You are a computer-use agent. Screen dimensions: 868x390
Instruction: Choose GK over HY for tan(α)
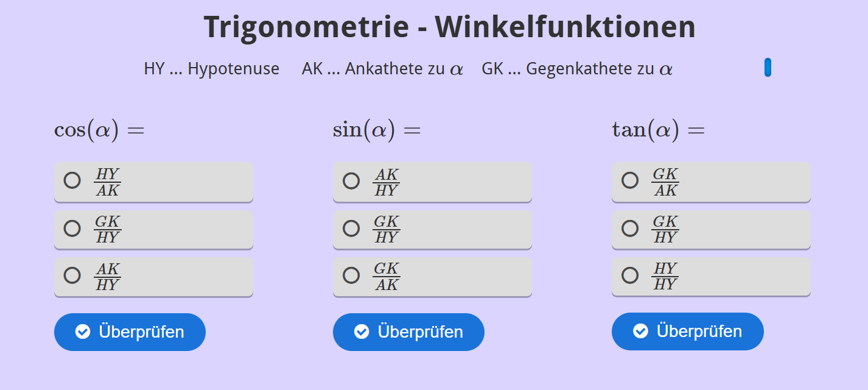click(x=630, y=229)
